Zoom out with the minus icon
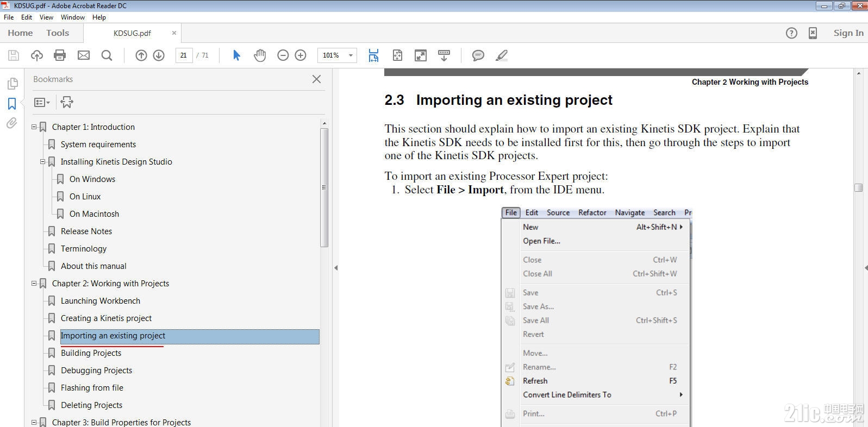Image resolution: width=868 pixels, height=427 pixels. pyautogui.click(x=283, y=55)
